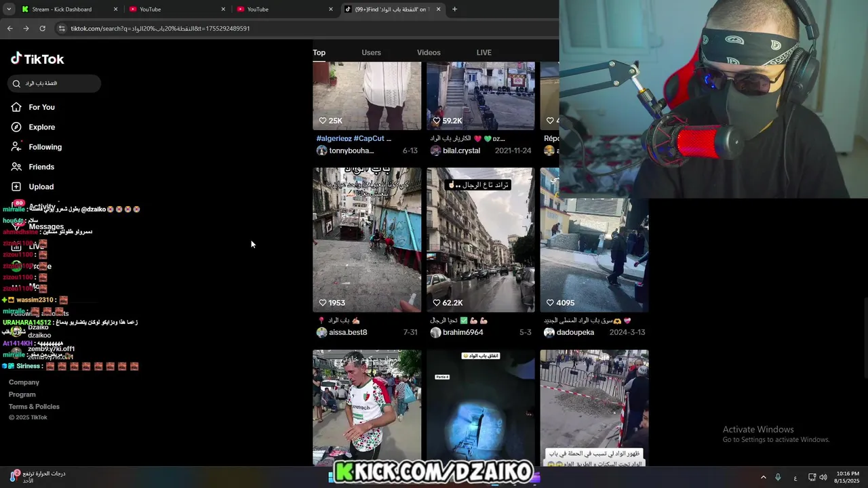The image size is (868, 488).
Task: Open the Explore page
Action: pyautogui.click(x=33, y=127)
